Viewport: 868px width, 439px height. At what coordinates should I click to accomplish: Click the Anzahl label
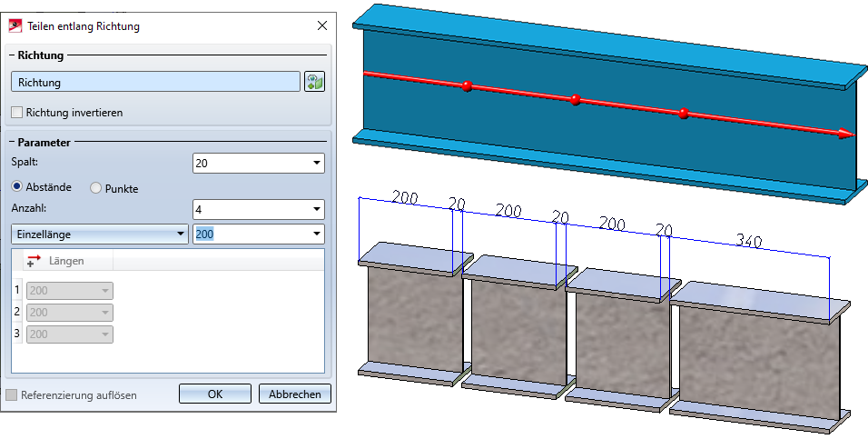click(27, 208)
